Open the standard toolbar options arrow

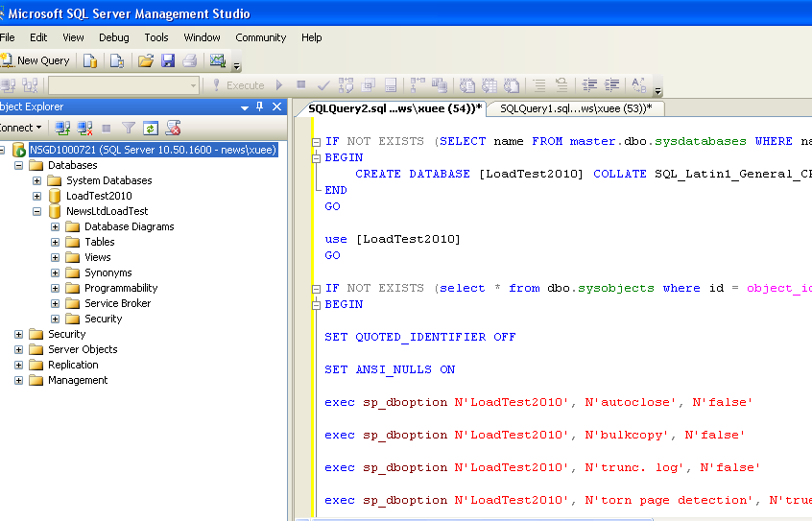coord(237,66)
